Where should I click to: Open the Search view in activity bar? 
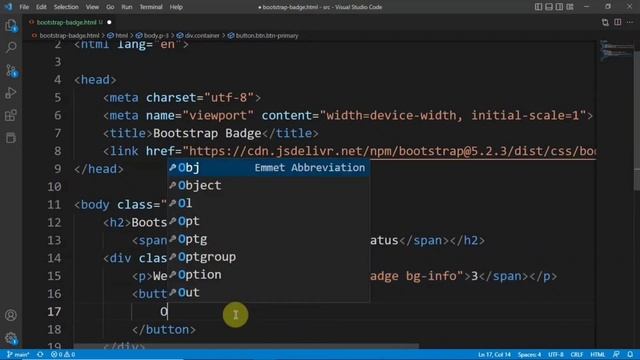click(11, 47)
